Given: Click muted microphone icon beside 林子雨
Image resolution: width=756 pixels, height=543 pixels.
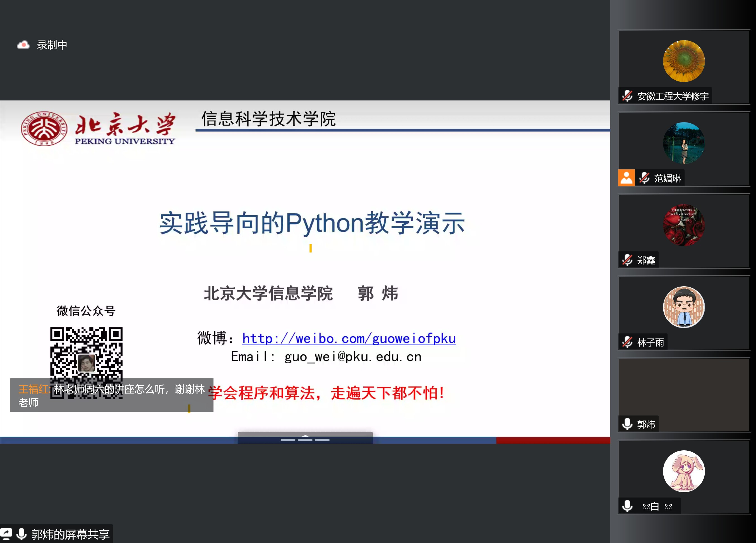Looking at the screenshot, I should pyautogui.click(x=627, y=342).
